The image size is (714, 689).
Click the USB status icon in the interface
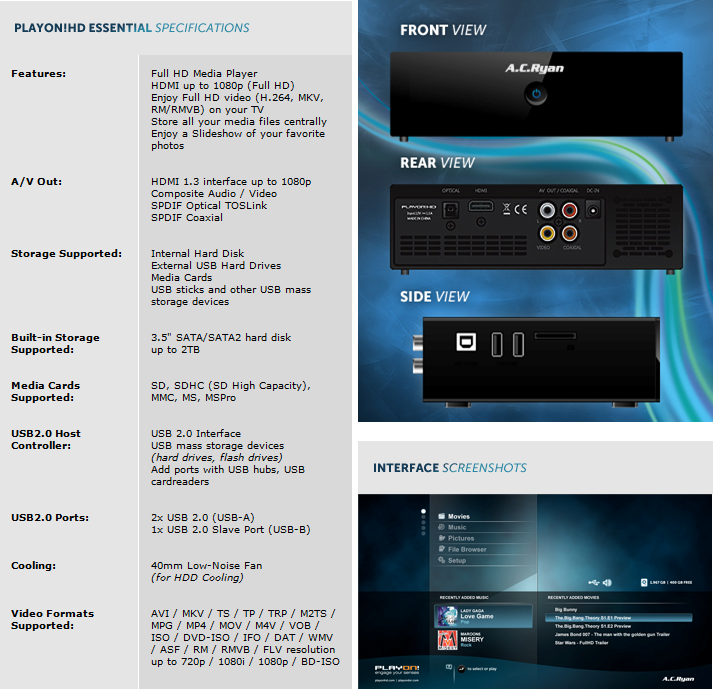tap(593, 582)
